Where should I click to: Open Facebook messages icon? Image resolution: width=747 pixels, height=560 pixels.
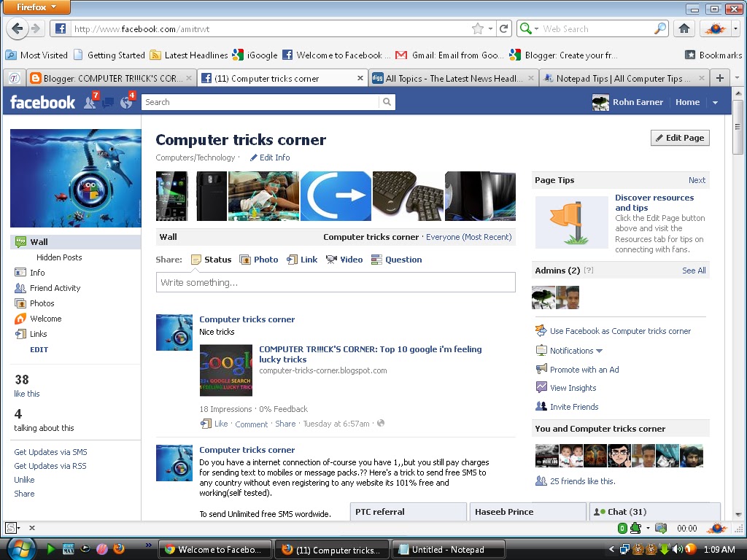click(x=108, y=102)
